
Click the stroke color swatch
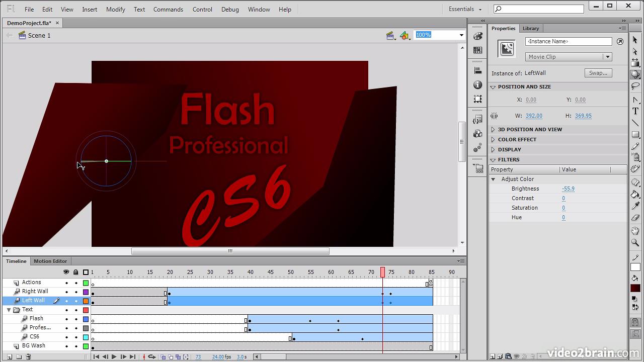(635, 268)
